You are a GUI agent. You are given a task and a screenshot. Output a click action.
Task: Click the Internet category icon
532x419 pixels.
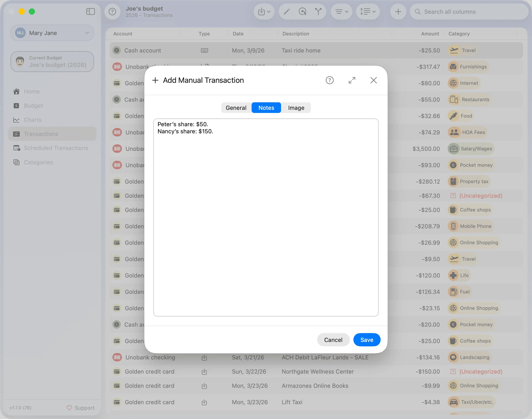[x=453, y=83]
